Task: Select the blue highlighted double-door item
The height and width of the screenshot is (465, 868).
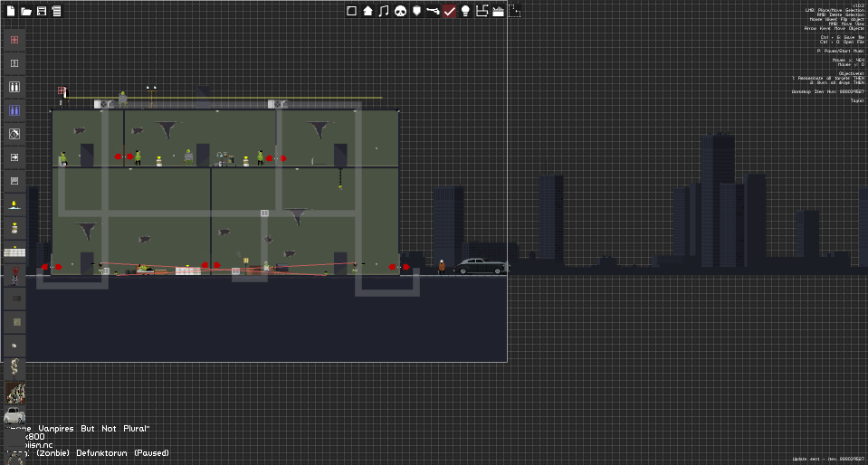Action: [14, 110]
